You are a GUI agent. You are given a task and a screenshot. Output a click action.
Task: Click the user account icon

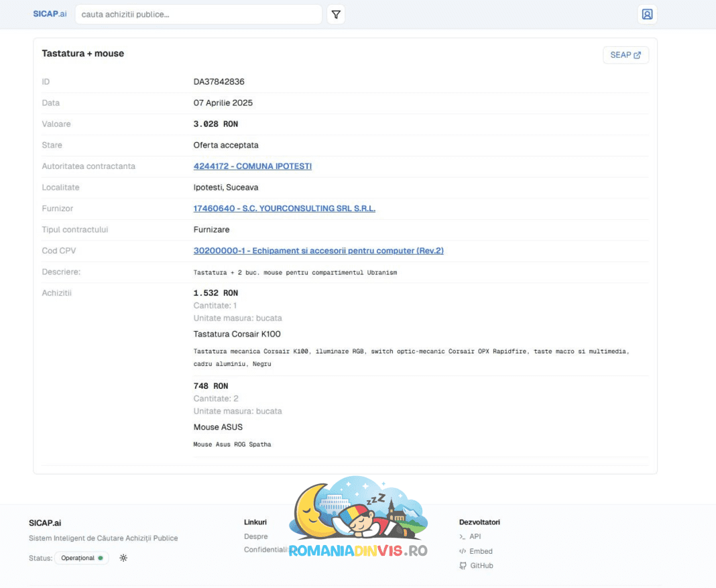click(647, 14)
